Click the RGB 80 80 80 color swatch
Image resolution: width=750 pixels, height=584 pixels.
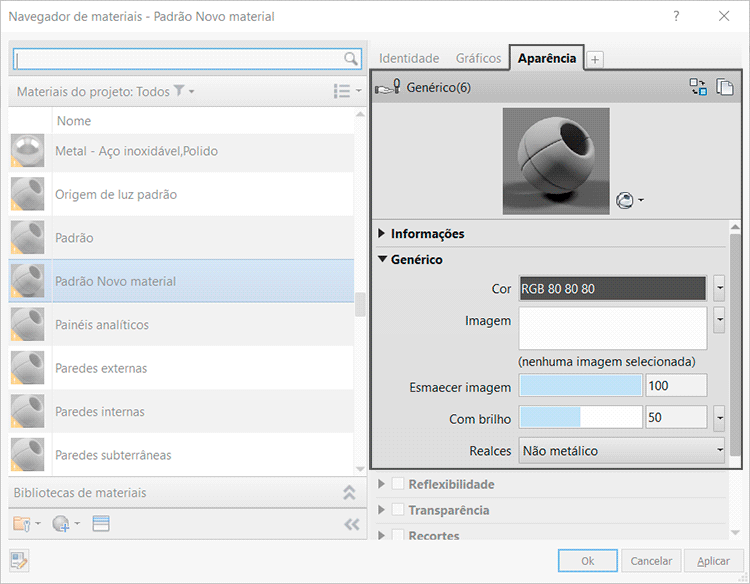tap(614, 289)
